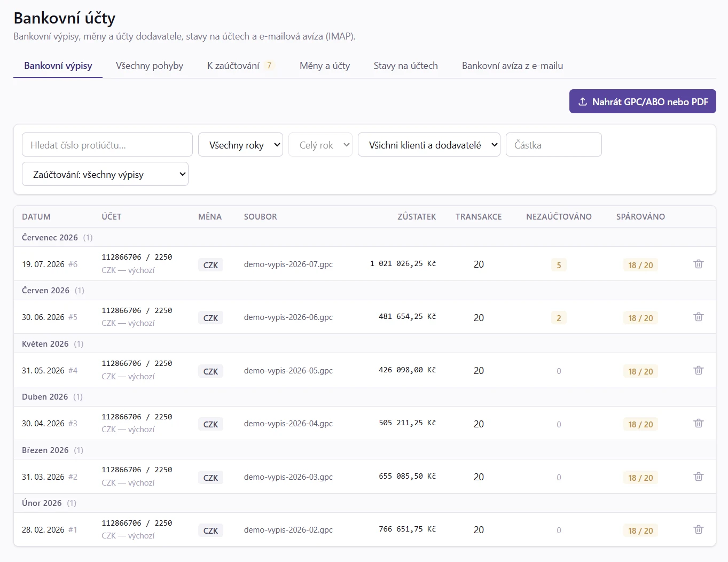Expand the Všichni klienti a dodavatelé dropdown

[x=429, y=145]
